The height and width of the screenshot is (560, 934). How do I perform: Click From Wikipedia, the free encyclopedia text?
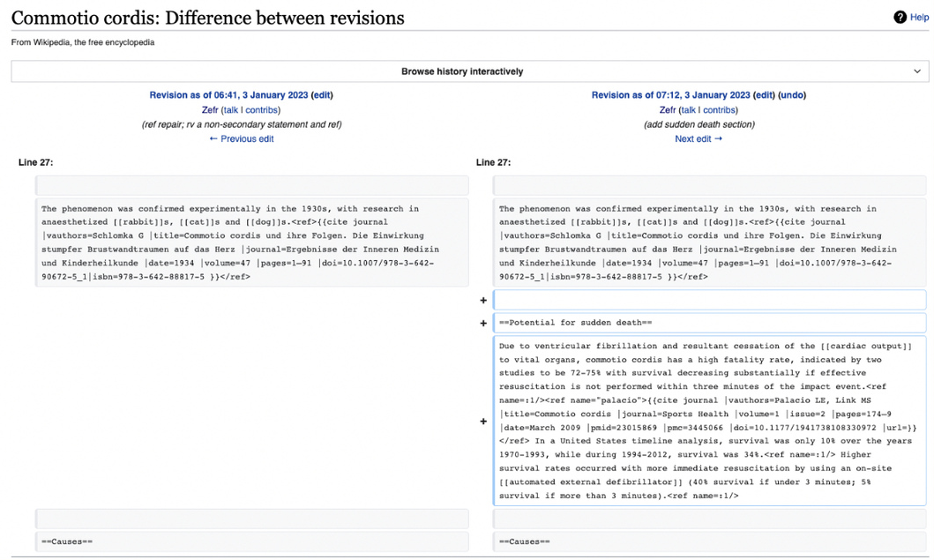83,42
